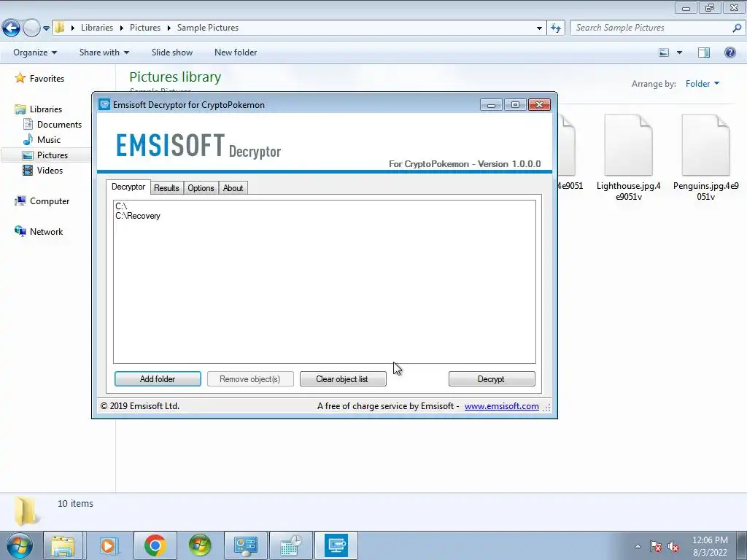Screen dimensions: 747x560
Task: Click the Action Center flag tray icon
Action: click(656, 546)
